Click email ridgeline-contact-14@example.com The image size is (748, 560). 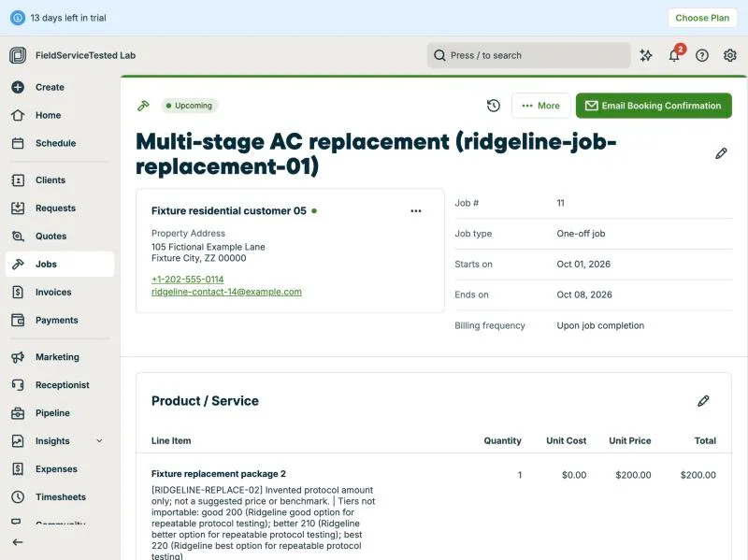[x=226, y=292]
